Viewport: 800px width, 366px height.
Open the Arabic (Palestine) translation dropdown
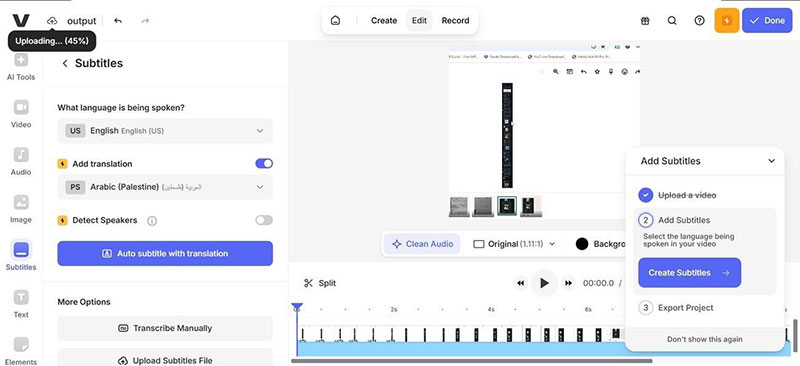pyautogui.click(x=165, y=187)
